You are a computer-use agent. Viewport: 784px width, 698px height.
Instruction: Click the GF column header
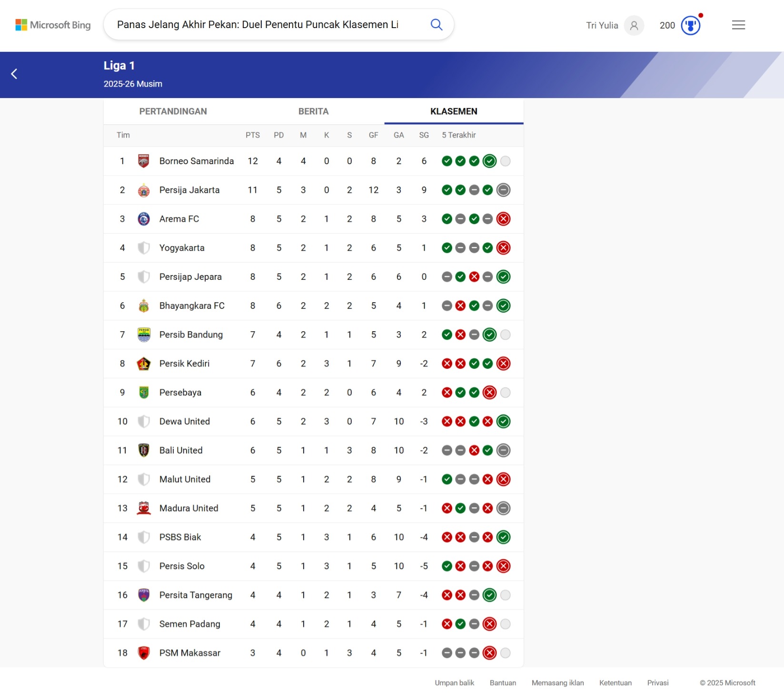(374, 135)
